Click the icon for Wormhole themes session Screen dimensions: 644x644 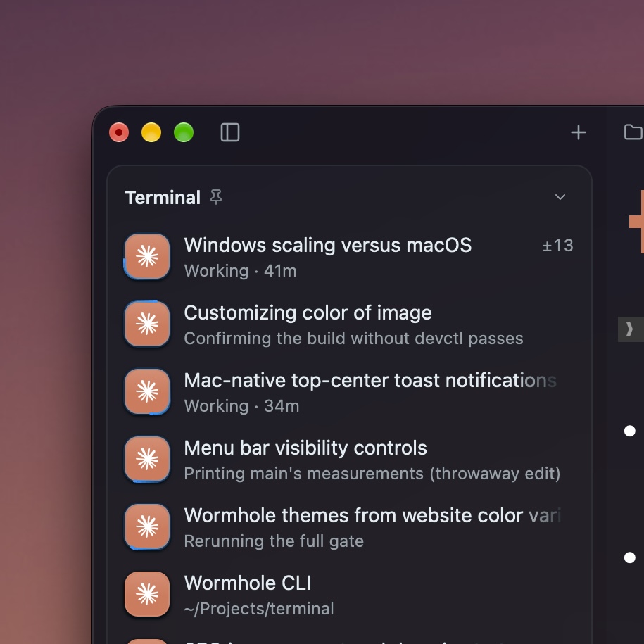147,526
